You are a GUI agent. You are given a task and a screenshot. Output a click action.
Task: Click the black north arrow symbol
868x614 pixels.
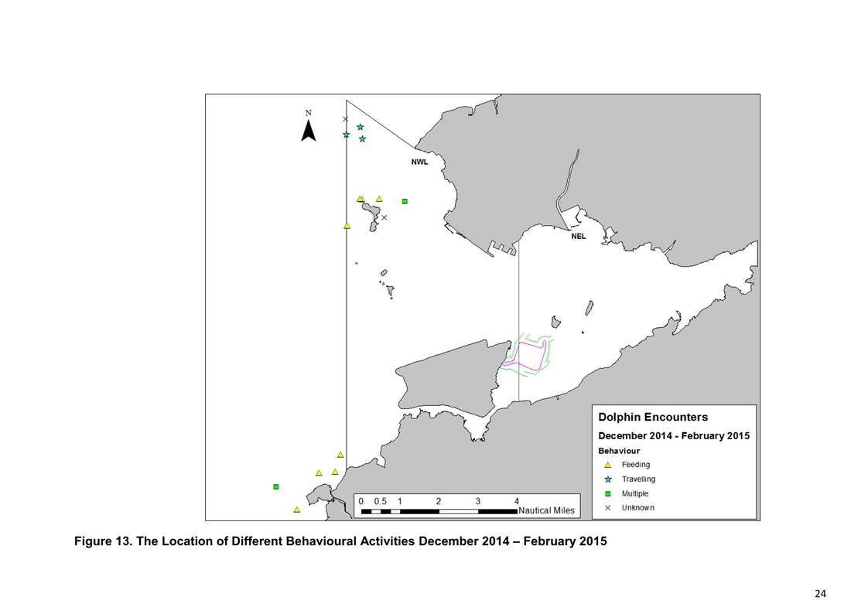(x=309, y=131)
